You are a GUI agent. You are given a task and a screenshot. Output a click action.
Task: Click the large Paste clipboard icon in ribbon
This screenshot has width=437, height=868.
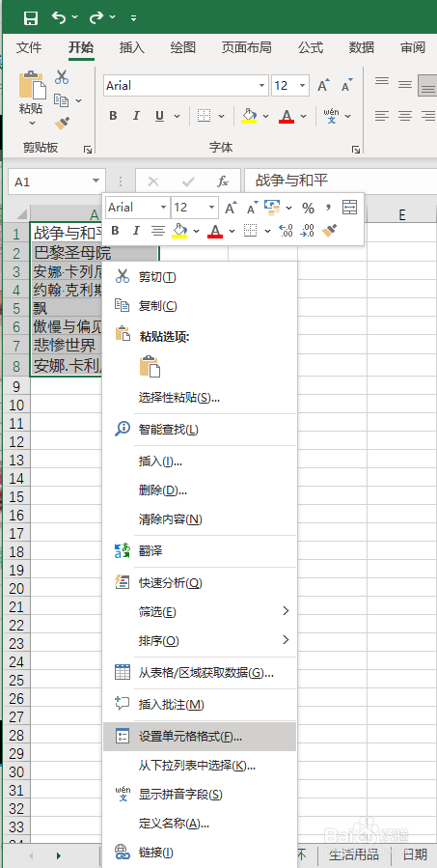(32, 85)
